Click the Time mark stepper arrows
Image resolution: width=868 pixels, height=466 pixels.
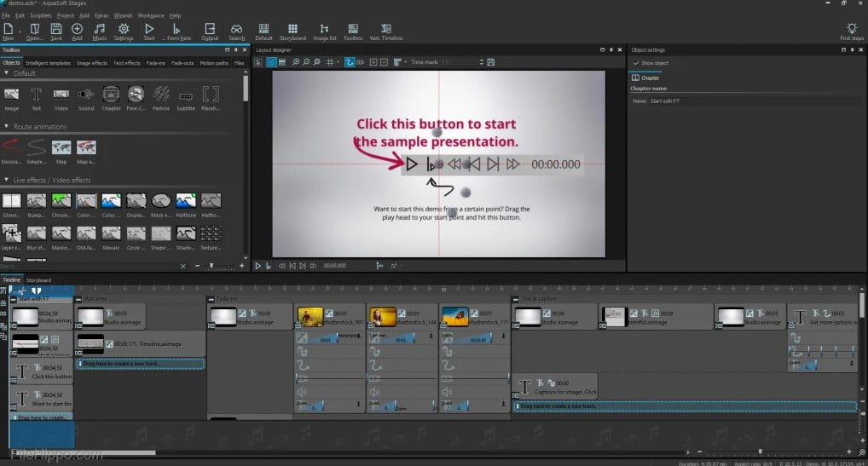point(481,62)
